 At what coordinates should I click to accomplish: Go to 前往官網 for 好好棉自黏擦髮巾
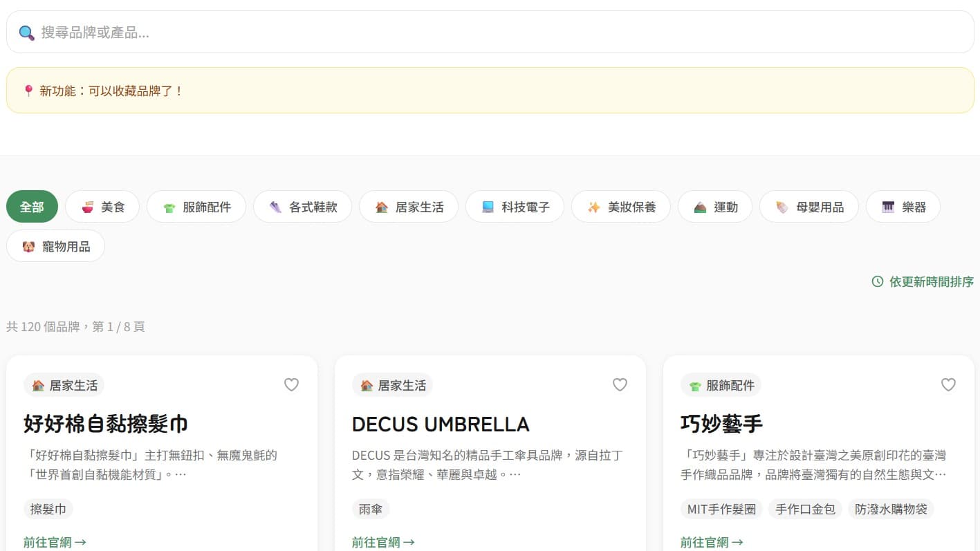coord(55,542)
